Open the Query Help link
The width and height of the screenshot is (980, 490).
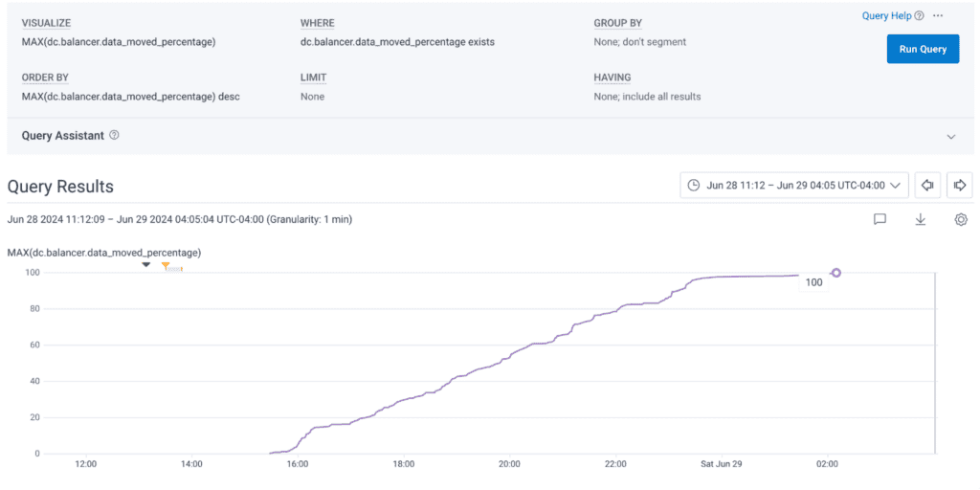point(886,16)
